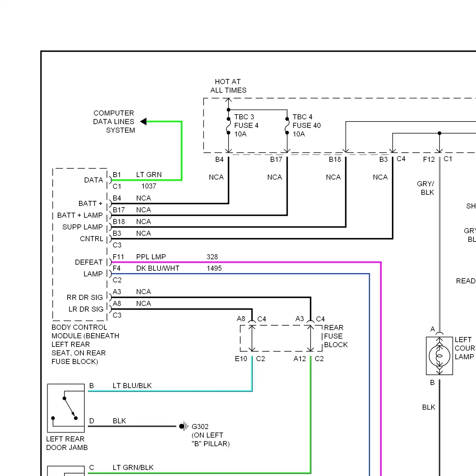Screen dimensions: 476x476
Task: Click the 'BLK' label on the door jamb D wire
Action: 119,421
